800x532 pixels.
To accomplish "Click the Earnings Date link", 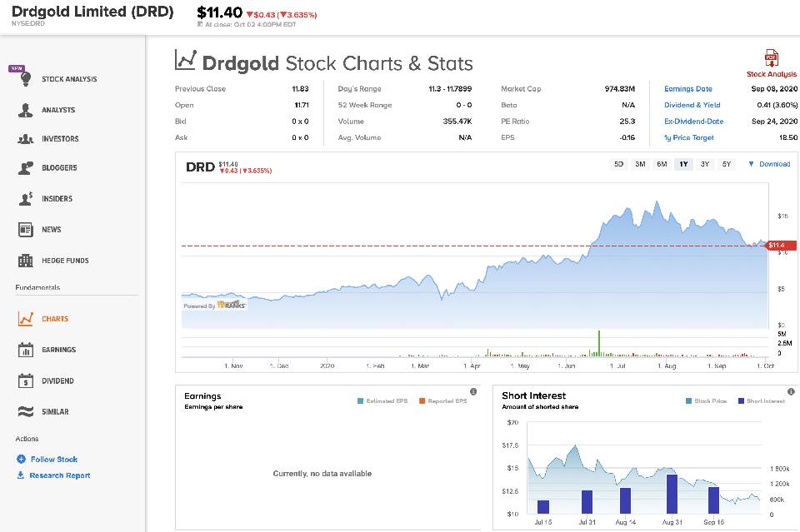I will (x=687, y=89).
